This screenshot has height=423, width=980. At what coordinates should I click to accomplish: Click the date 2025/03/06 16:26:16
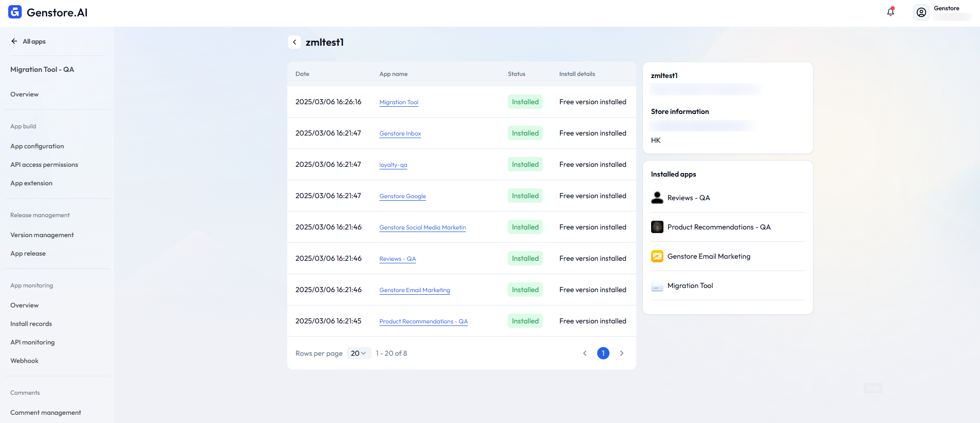click(x=328, y=102)
